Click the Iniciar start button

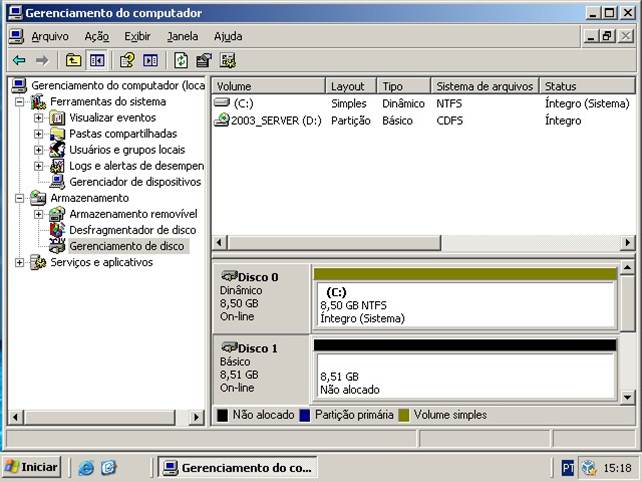32,467
